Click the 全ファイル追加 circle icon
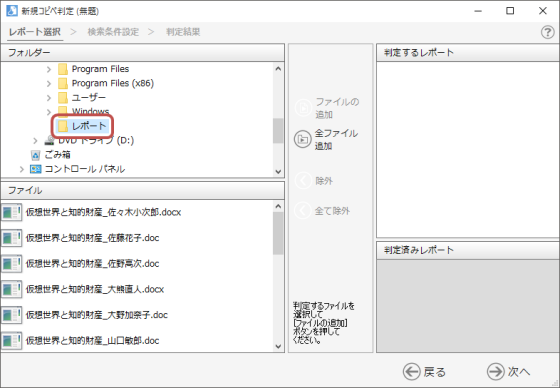 click(x=303, y=139)
